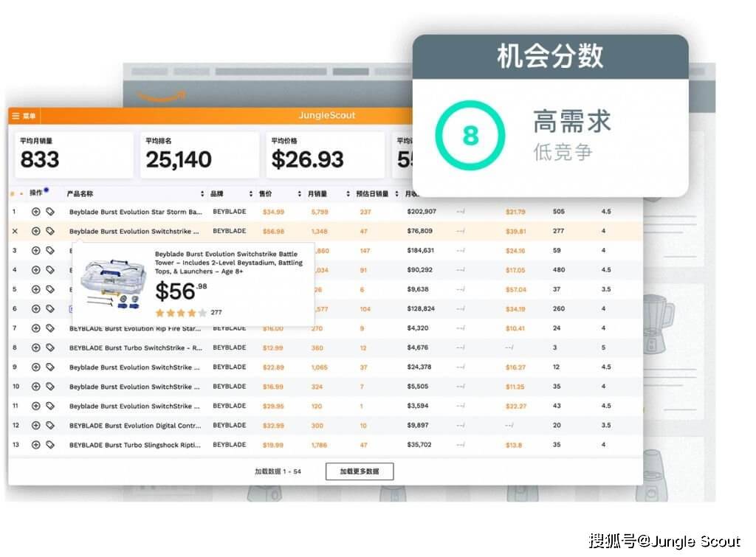Open product BEYBLADE Burst Turbo SwitchStrike - R...
Viewport: 756px width, 557px height.
136,348
